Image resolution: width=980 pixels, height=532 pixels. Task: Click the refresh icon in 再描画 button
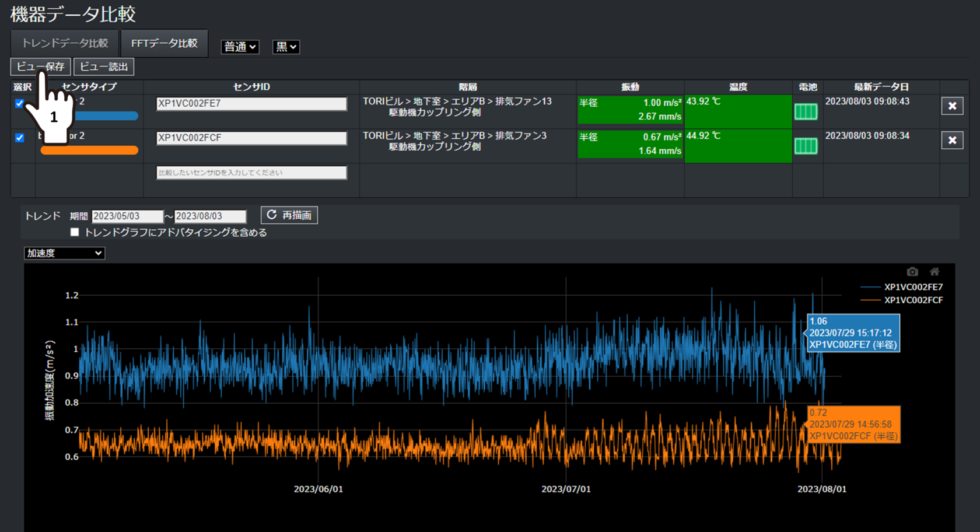point(271,215)
